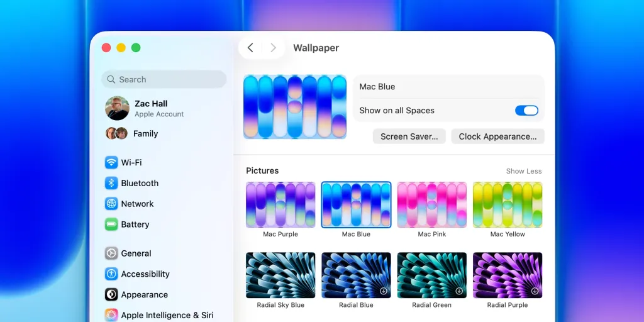This screenshot has width=644, height=322.
Task: Click the Battery icon in sidebar
Action: (111, 225)
